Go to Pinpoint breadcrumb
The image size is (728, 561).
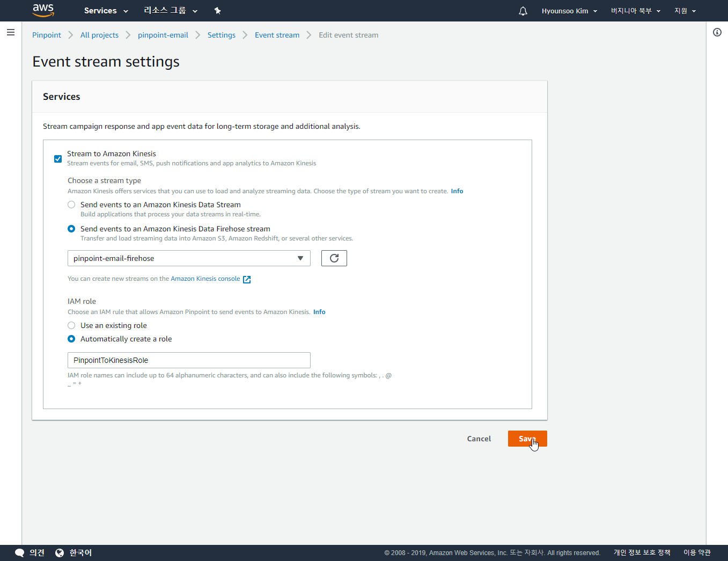point(47,35)
